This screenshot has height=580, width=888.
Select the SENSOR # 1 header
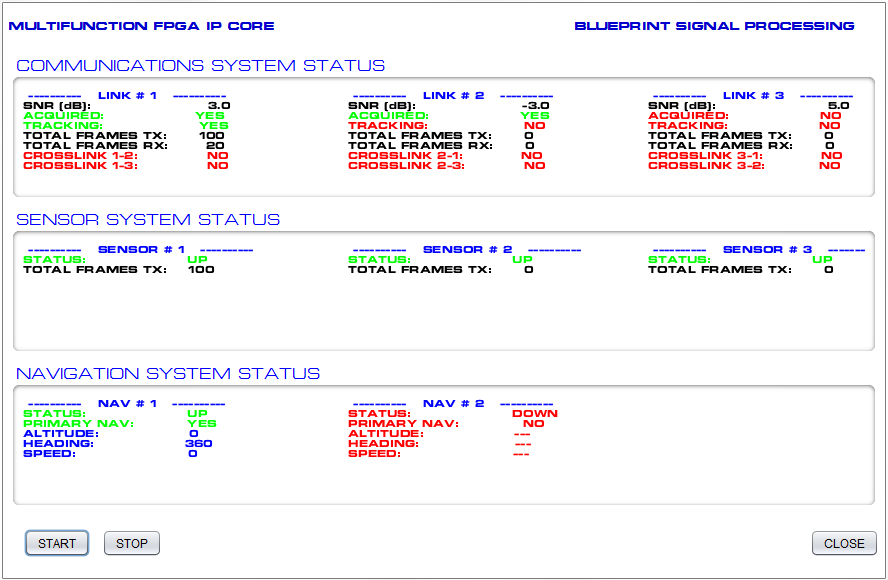pyautogui.click(x=141, y=250)
